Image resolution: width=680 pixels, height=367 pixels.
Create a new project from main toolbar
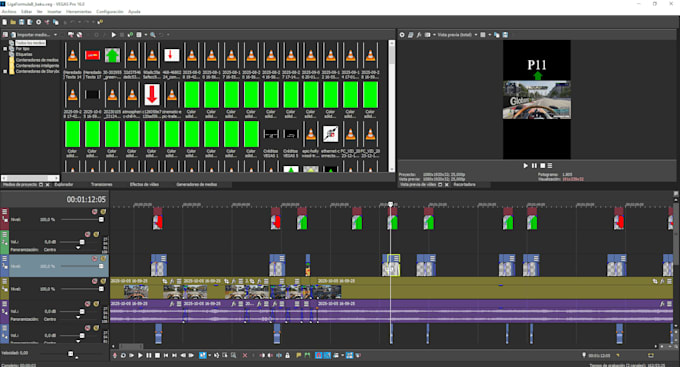5,22
